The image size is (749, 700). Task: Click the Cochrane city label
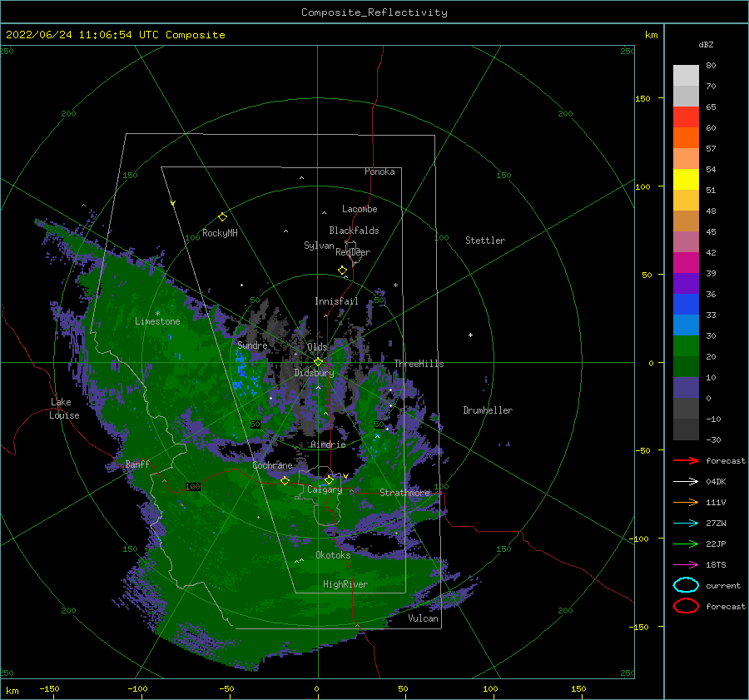coord(272,465)
